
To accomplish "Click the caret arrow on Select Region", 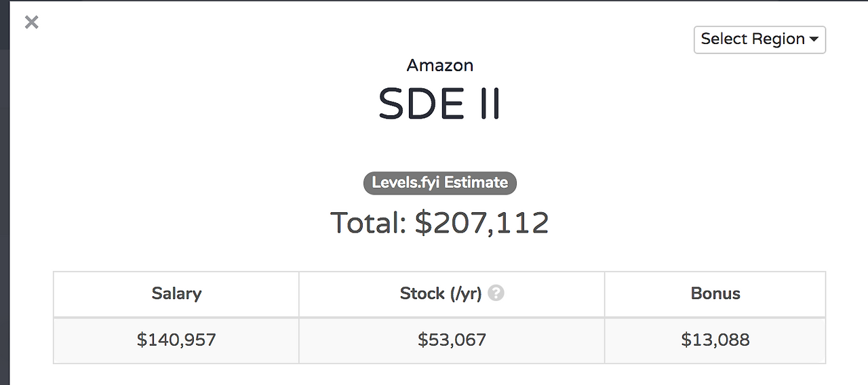I will point(814,40).
